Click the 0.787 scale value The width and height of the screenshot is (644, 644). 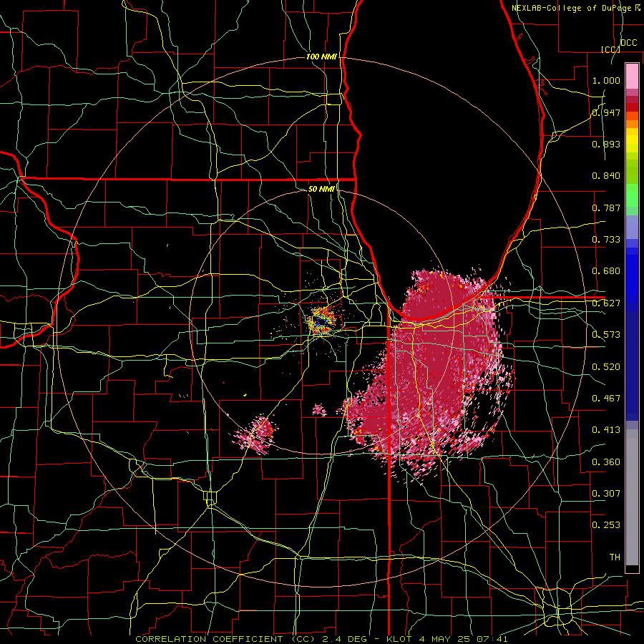[606, 208]
